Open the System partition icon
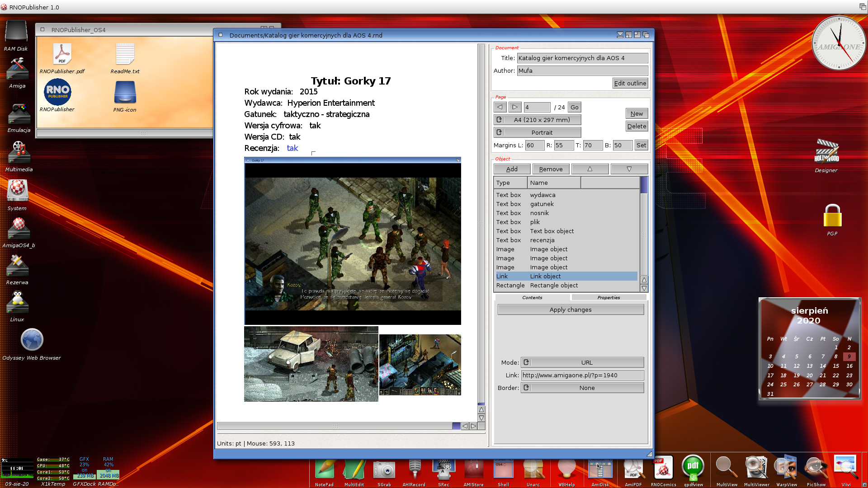 coord(17,191)
